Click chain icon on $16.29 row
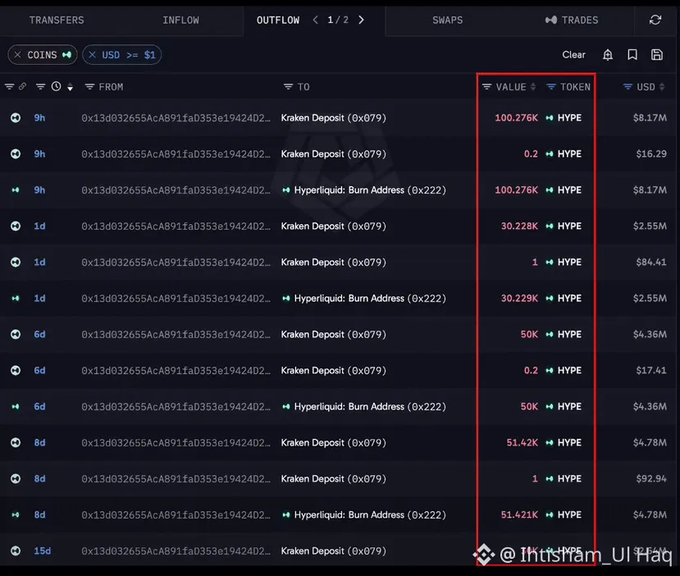The height and width of the screenshot is (576, 680). (16, 154)
